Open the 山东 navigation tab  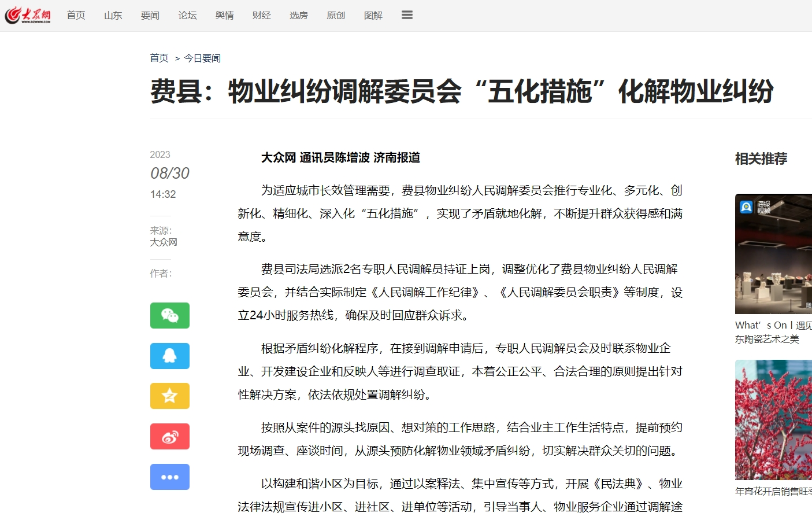113,15
